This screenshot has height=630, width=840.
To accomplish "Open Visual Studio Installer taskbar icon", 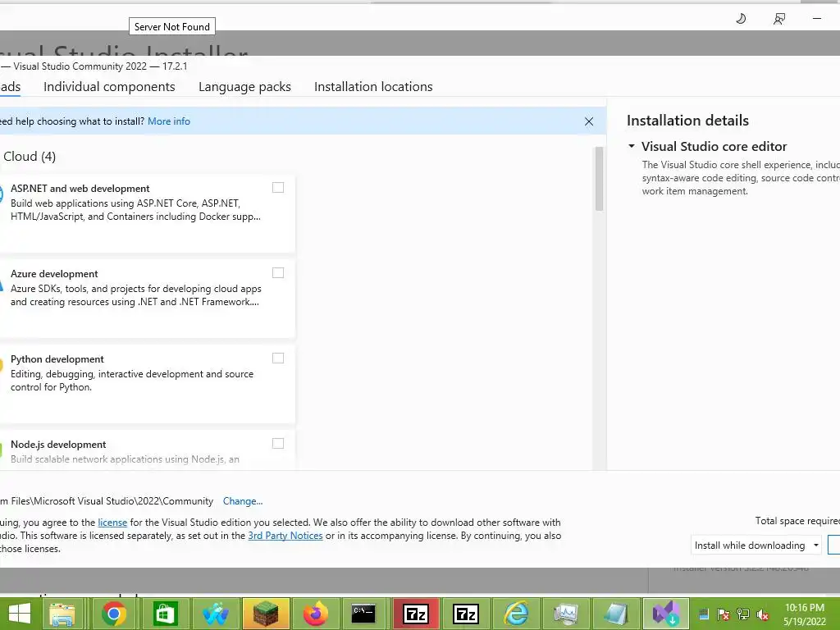I will (666, 614).
